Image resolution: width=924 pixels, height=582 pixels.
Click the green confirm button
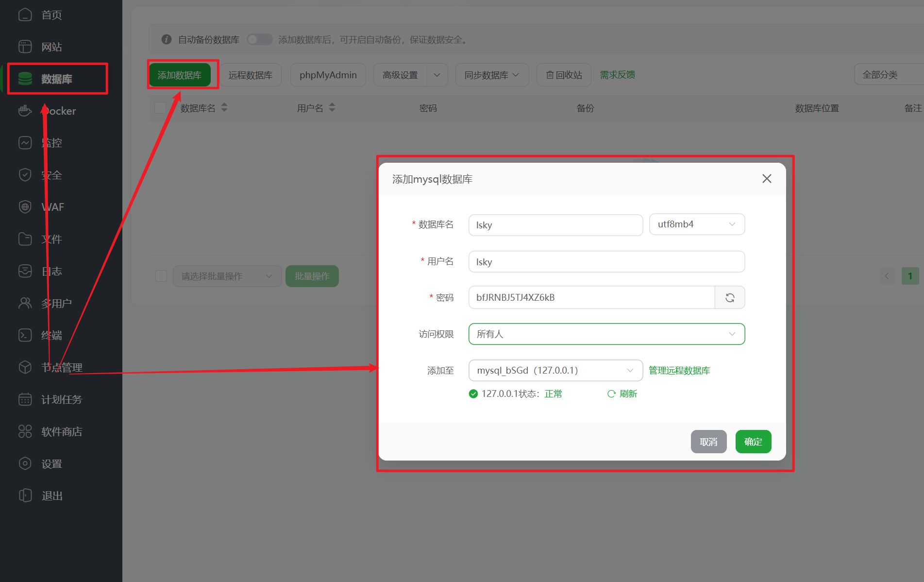tap(753, 442)
